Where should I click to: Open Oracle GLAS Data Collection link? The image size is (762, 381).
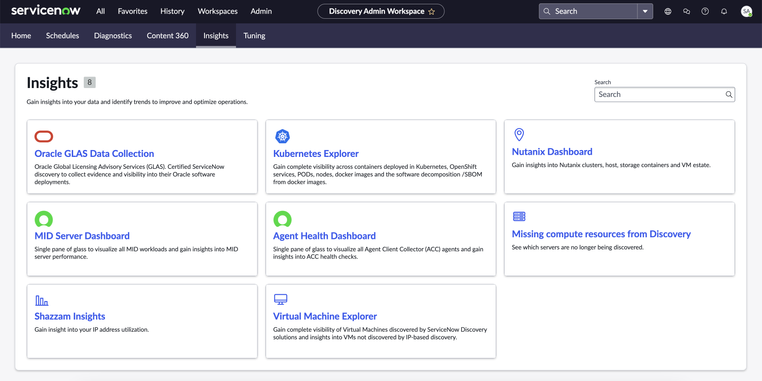click(x=94, y=154)
